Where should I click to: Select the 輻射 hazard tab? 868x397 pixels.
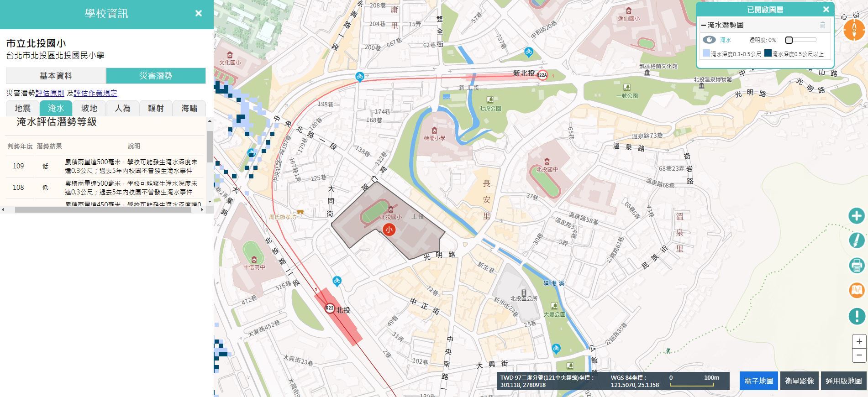click(156, 108)
